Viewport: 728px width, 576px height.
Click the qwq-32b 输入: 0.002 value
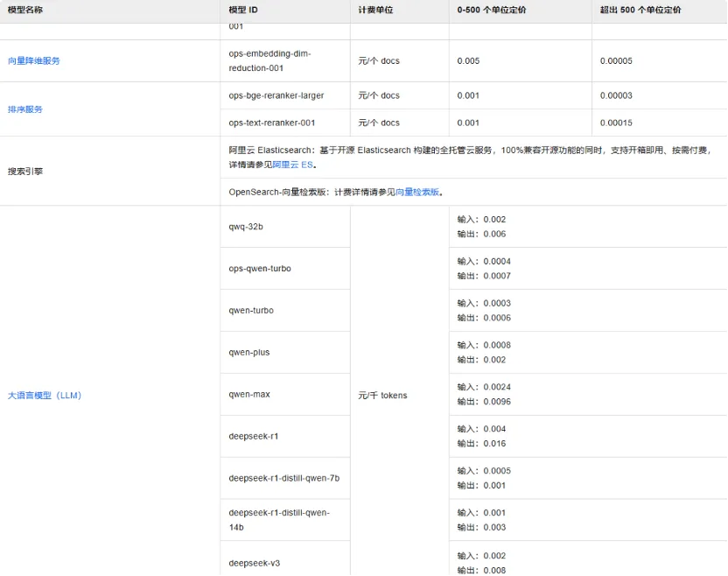[x=481, y=220]
